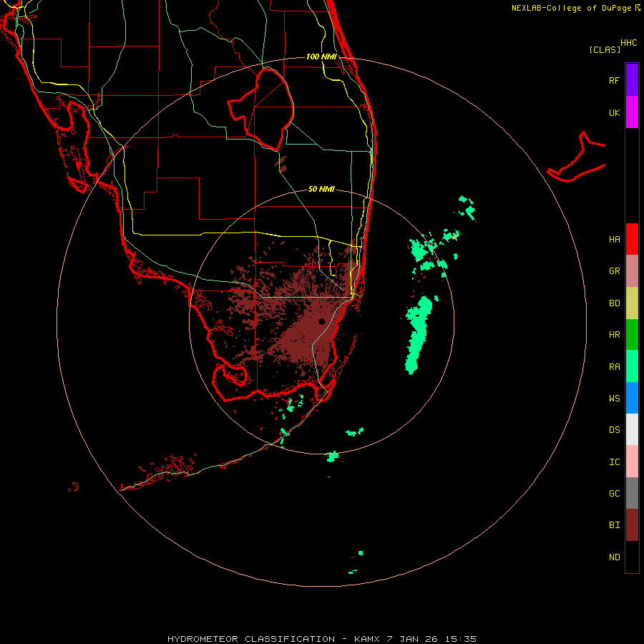Click the HR legend label
This screenshot has height=644, width=644.
[614, 335]
